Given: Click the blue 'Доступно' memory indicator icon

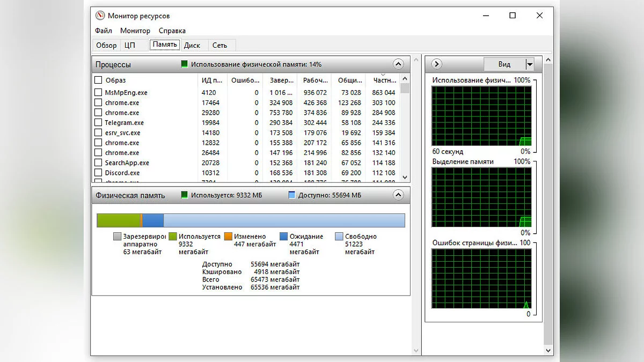Looking at the screenshot, I should (x=292, y=195).
